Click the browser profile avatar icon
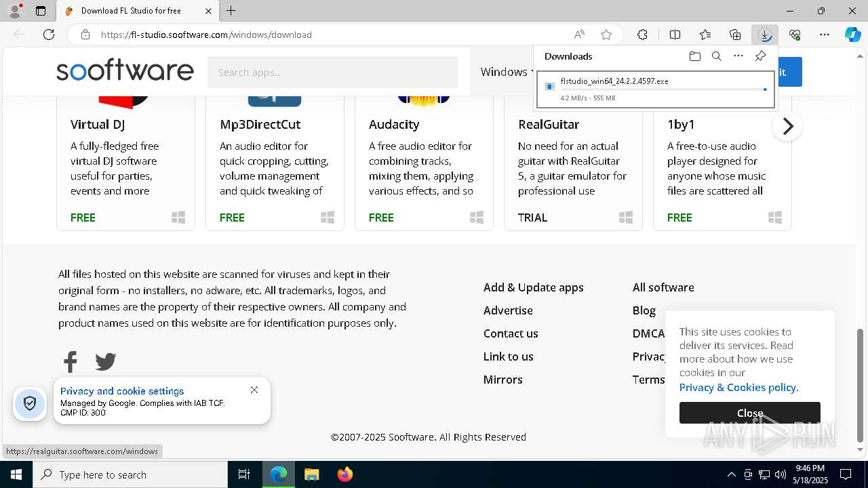Image resolution: width=868 pixels, height=488 pixels. 15,11
